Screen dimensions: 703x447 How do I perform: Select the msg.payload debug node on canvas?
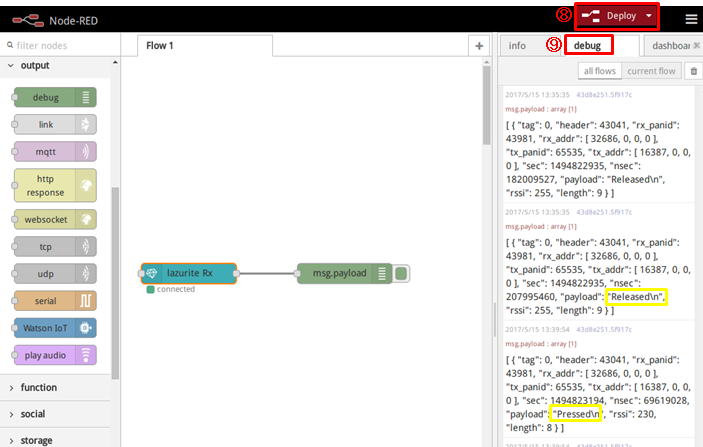click(x=345, y=273)
